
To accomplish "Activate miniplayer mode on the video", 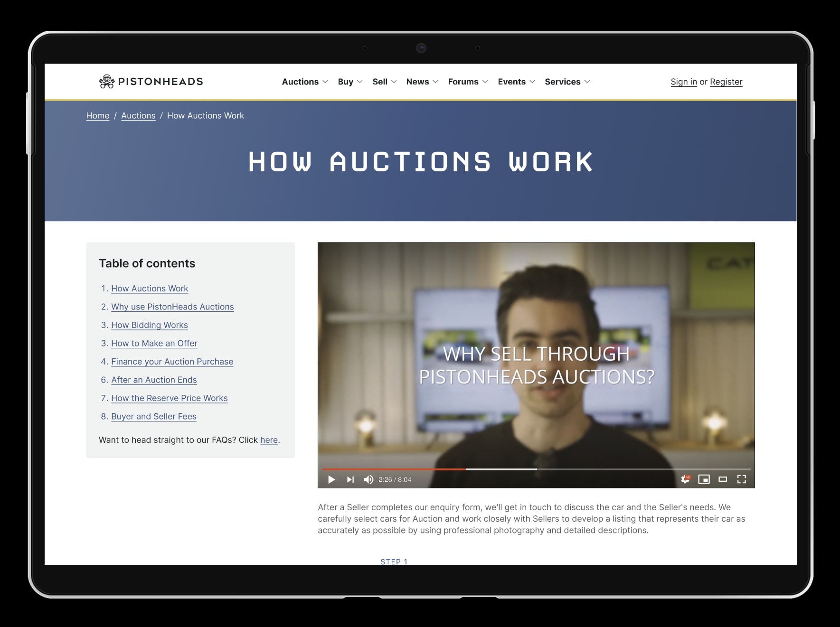I will (704, 479).
